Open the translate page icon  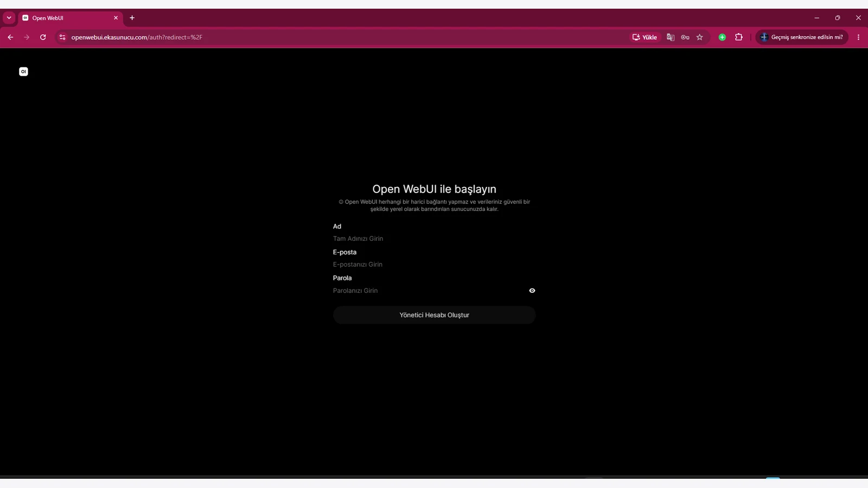click(x=671, y=37)
